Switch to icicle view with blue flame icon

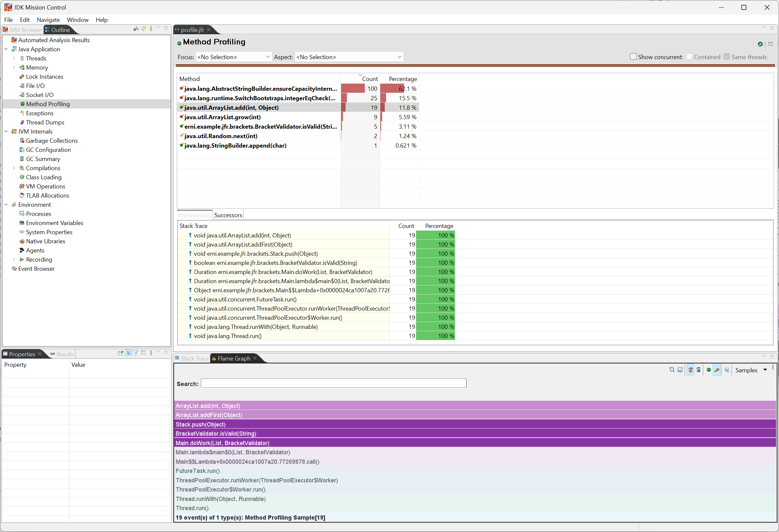[698, 370]
